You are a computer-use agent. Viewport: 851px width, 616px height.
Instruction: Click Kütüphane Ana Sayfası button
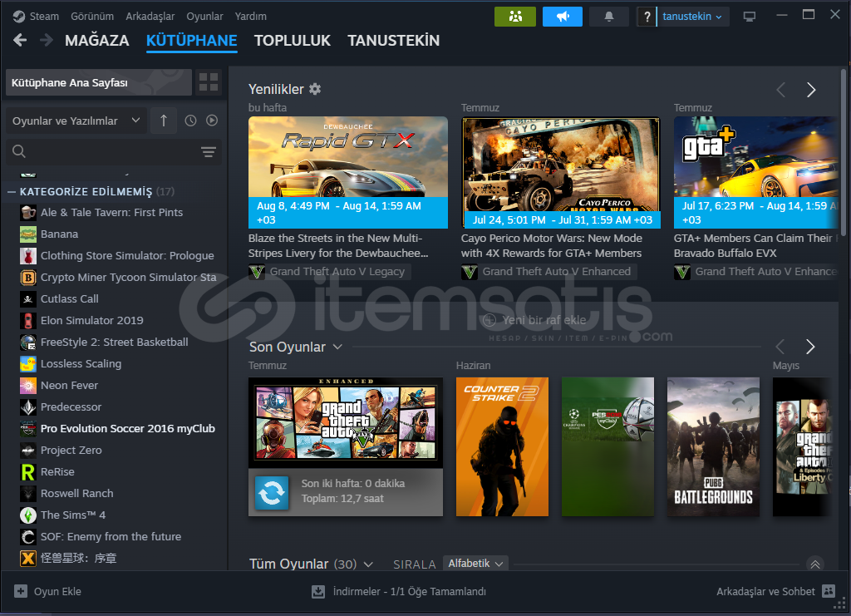(x=98, y=82)
